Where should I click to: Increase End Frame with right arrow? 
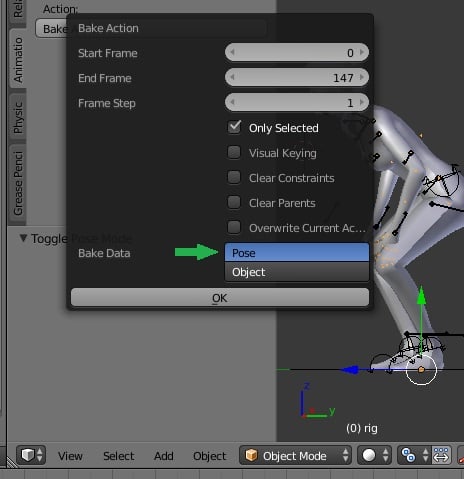pos(362,77)
